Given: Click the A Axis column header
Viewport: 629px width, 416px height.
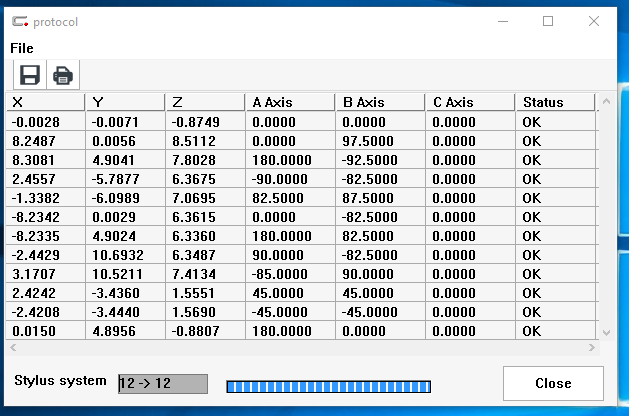Looking at the screenshot, I should (290, 102).
